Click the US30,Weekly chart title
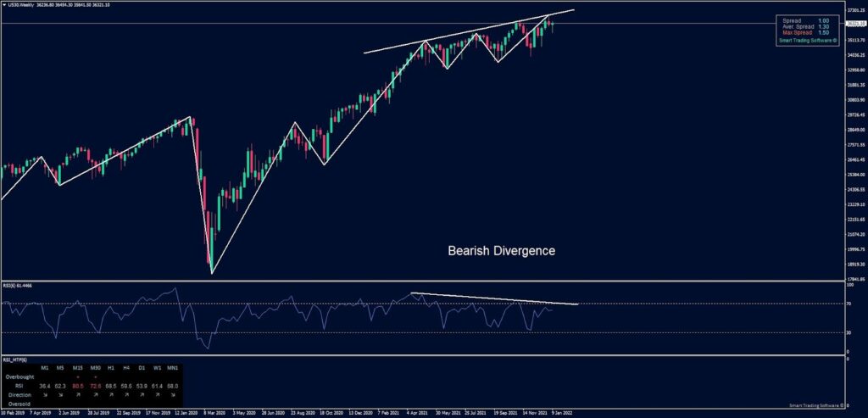Screen dimensions: 868x418 pos(24,4)
